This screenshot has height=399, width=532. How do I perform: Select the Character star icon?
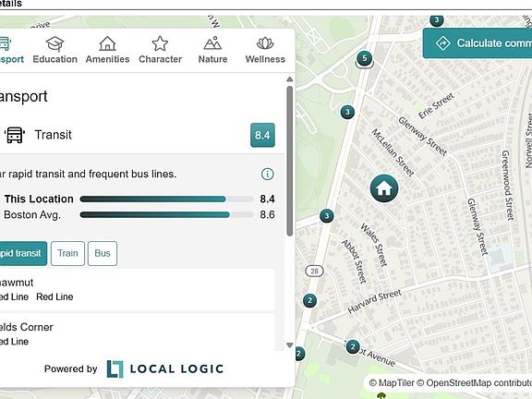point(160,43)
